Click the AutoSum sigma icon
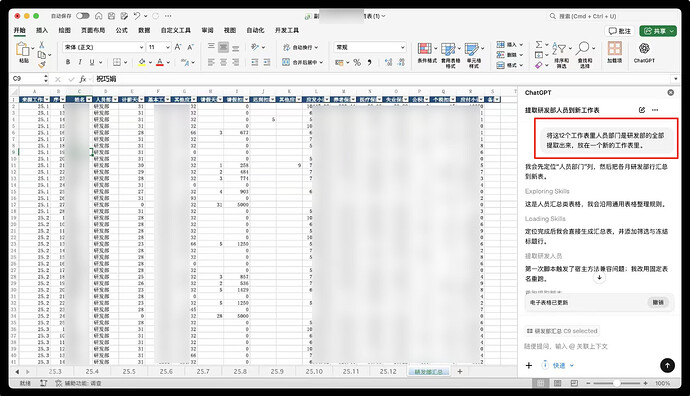Viewport: 690px width, 396px height. [539, 45]
